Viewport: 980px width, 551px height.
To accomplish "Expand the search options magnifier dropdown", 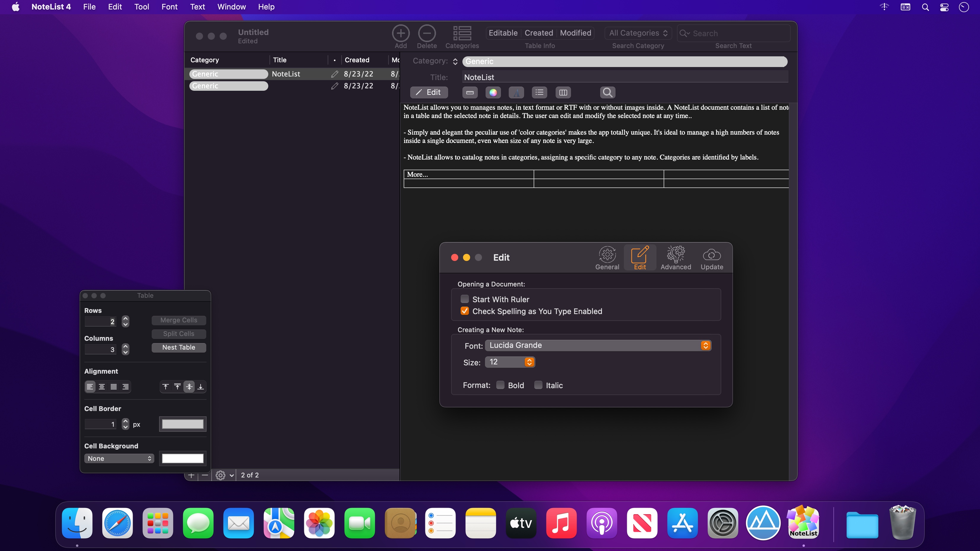I will 685,34.
